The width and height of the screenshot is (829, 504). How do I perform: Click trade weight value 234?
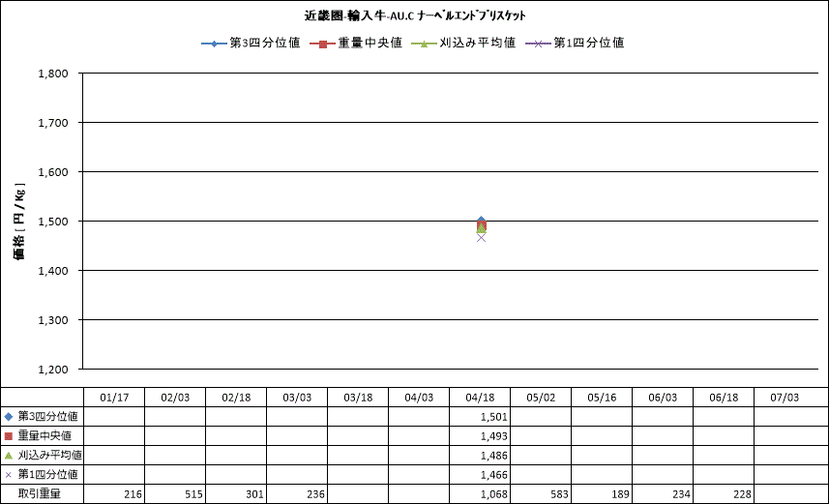pyautogui.click(x=682, y=494)
